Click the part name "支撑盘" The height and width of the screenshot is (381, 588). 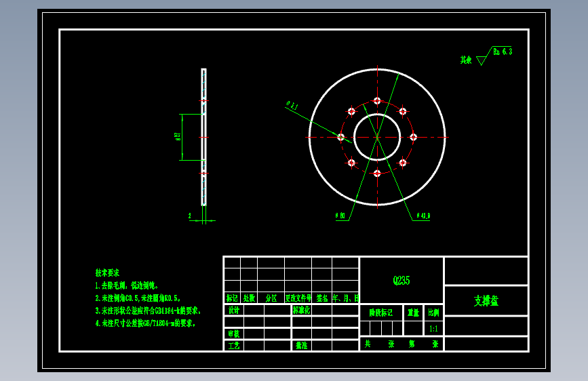(x=486, y=301)
